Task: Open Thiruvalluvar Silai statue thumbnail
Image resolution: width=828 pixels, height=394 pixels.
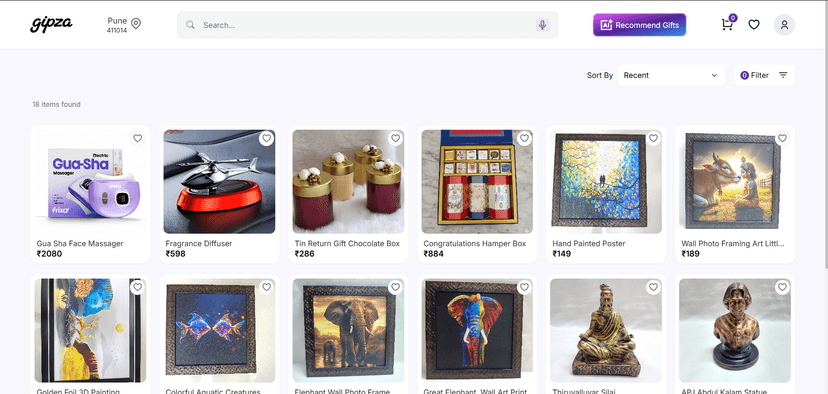Action: coord(606,330)
